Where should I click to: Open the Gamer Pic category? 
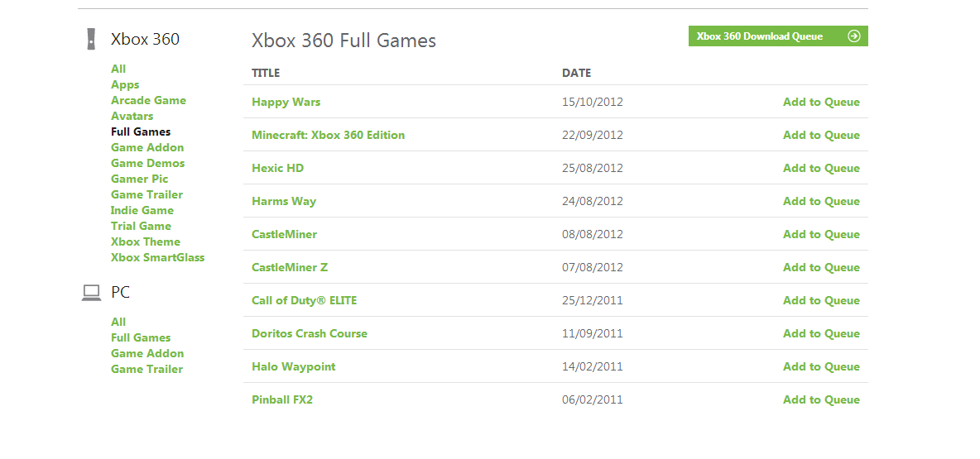139,179
